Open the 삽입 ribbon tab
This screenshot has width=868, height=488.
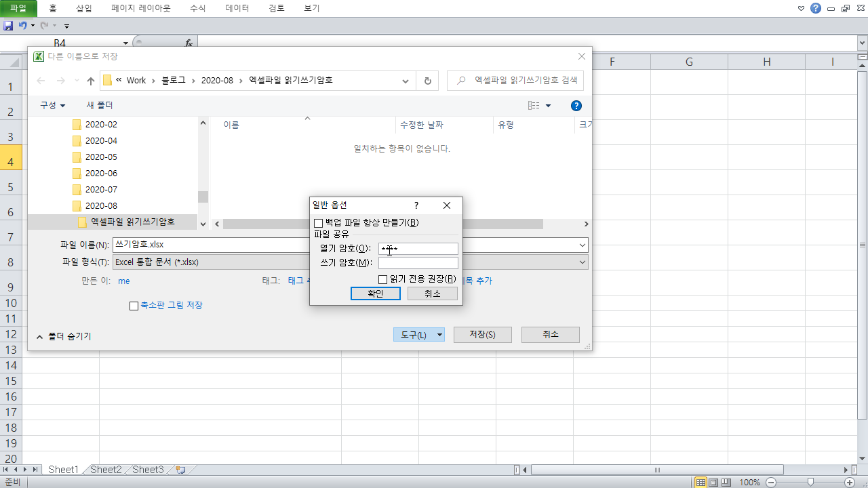84,8
